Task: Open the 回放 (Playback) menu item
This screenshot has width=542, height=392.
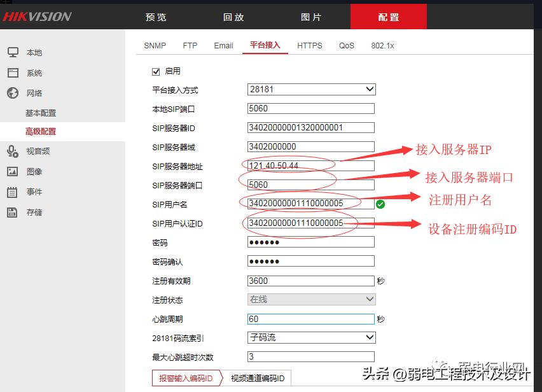Action: tap(233, 17)
